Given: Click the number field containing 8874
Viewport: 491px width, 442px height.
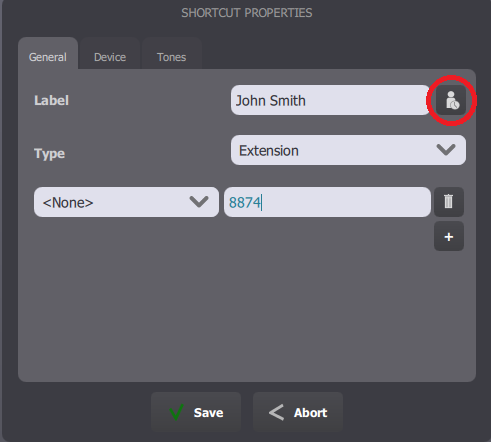Looking at the screenshot, I should (327, 202).
